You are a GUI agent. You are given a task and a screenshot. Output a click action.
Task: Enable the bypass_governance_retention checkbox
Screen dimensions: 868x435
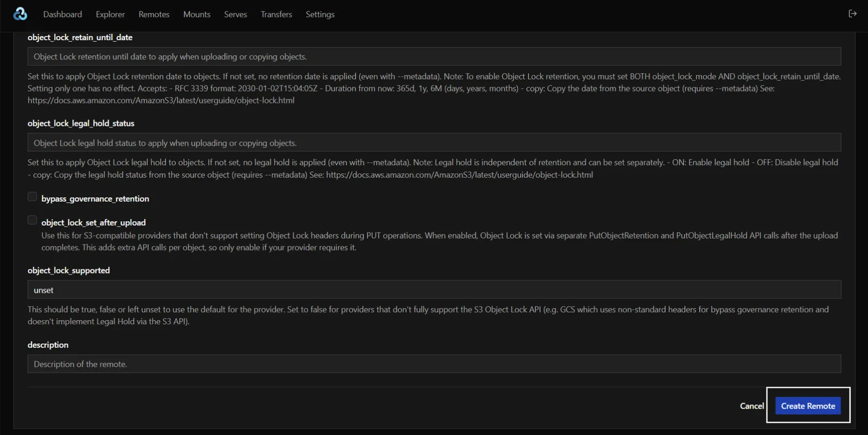pos(33,197)
